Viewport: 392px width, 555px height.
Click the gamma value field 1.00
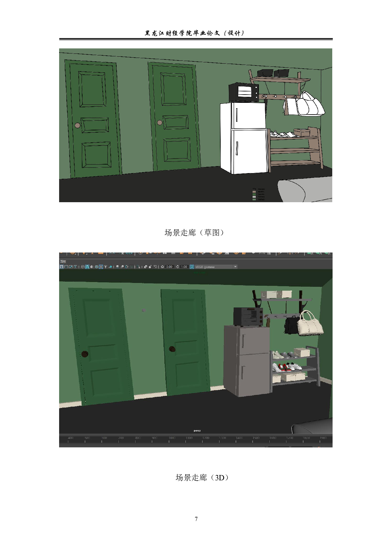pos(184,267)
